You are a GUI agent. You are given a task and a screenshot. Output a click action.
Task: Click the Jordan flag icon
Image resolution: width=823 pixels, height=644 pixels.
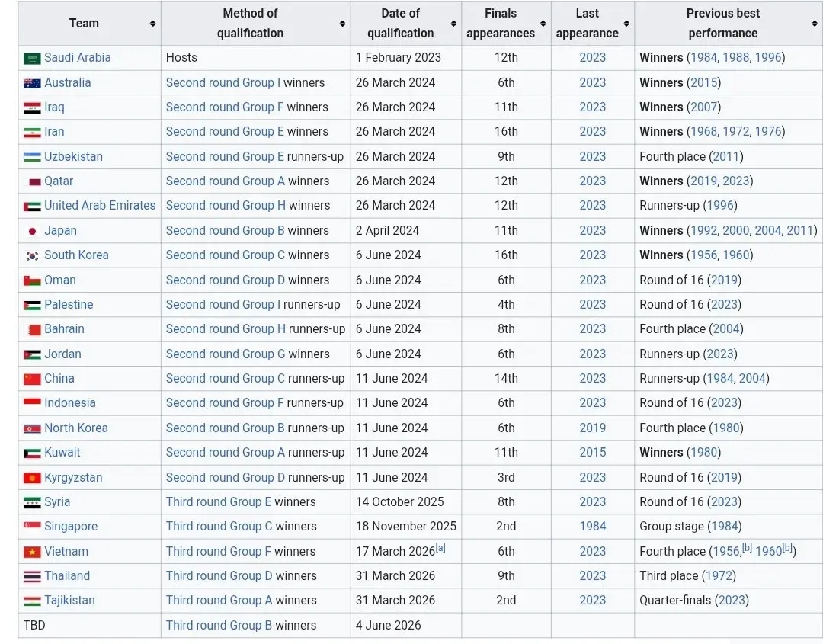click(32, 354)
